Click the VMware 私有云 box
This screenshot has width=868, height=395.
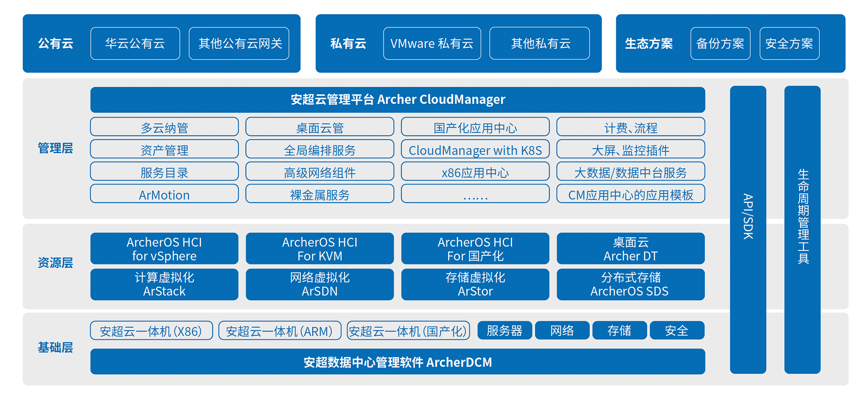(x=432, y=43)
